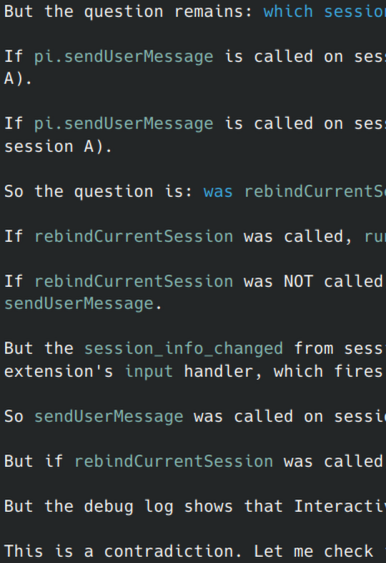Click the short "A)." line
386x563 pixels.
click(x=18, y=79)
